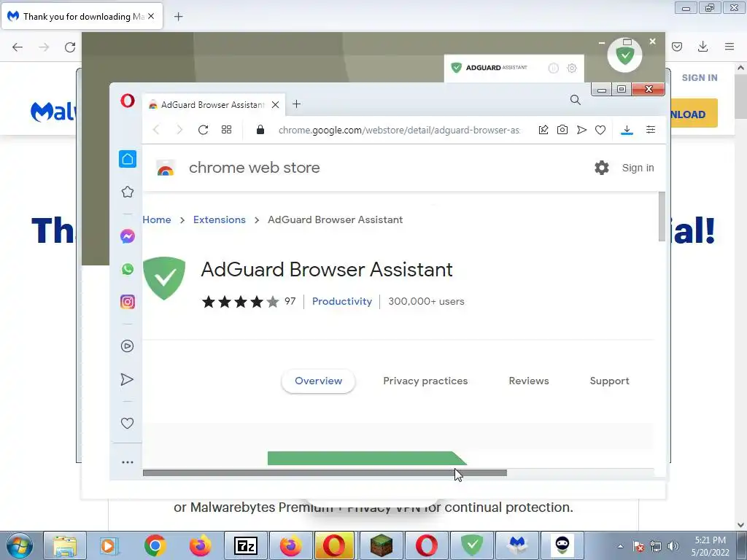Open Messenger in Opera sidebar

pyautogui.click(x=127, y=236)
